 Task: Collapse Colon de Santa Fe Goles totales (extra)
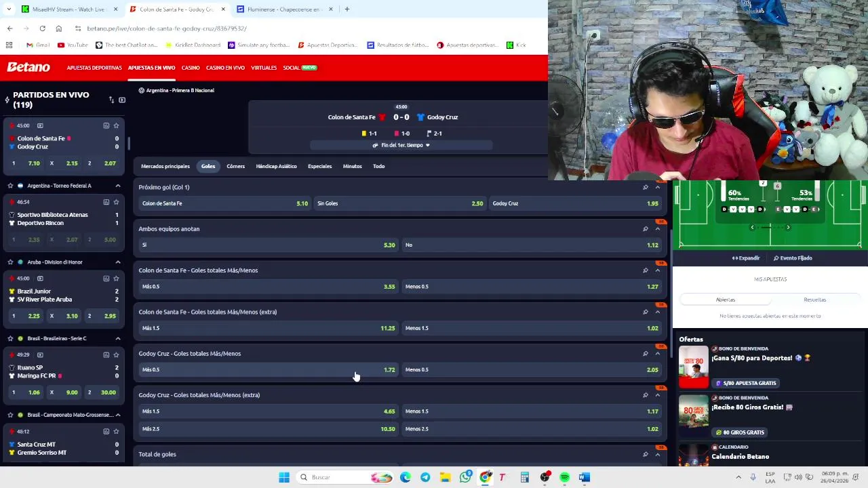(657, 312)
